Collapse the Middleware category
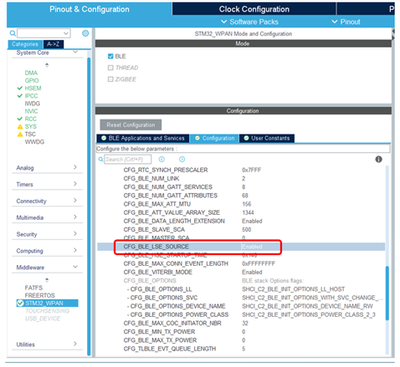 47,267
